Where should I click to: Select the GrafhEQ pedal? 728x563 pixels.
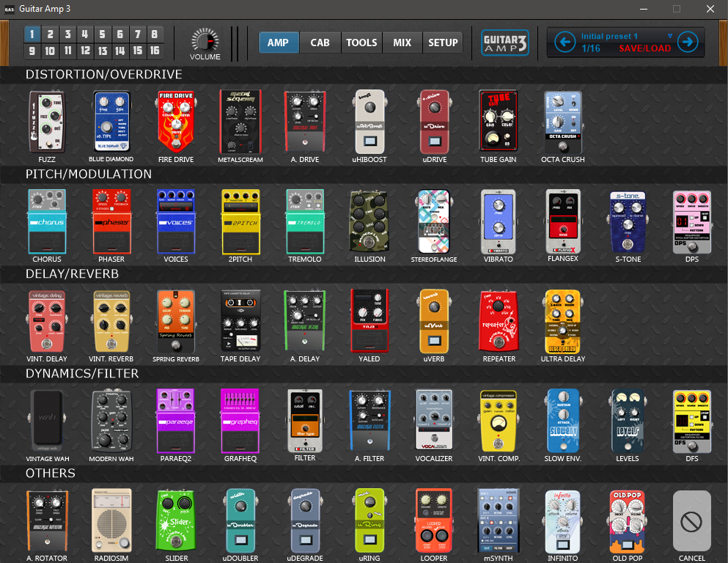tap(240, 421)
